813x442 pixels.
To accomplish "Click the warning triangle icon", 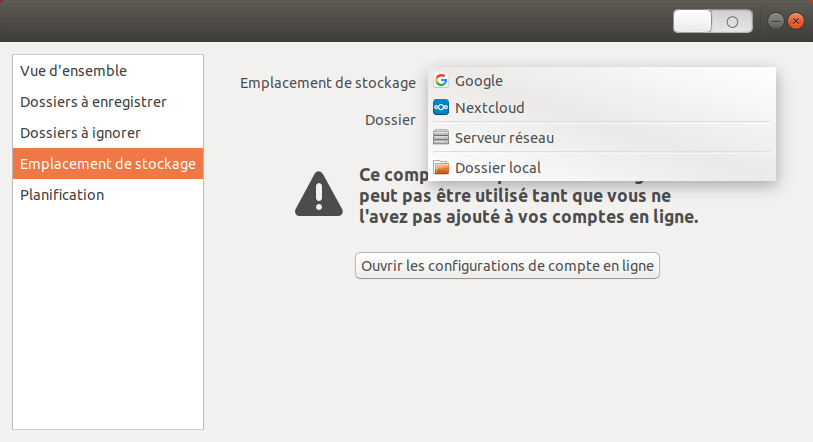I will click(319, 193).
